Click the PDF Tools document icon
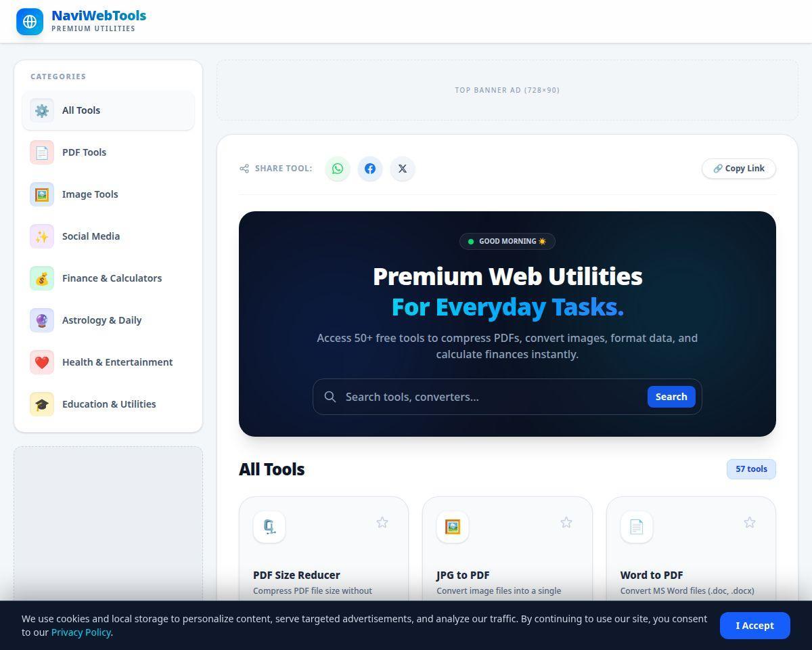This screenshot has height=650, width=812. (x=42, y=152)
